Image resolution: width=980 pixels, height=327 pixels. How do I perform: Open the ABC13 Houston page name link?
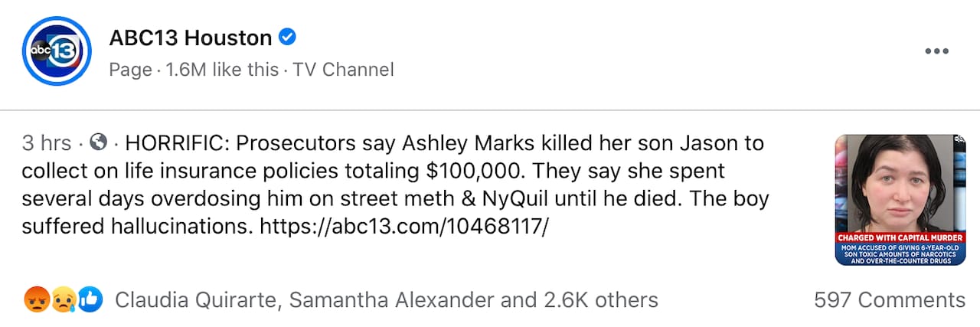point(190,38)
